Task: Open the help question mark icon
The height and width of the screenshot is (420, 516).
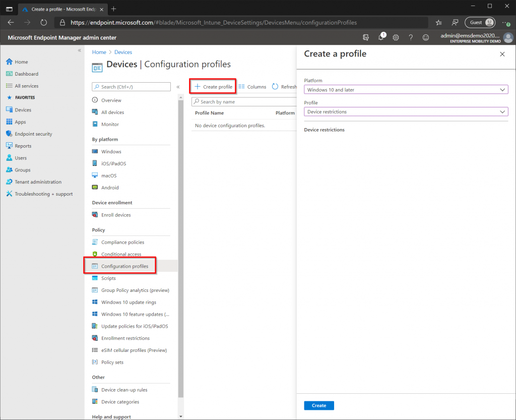Action: tap(411, 37)
